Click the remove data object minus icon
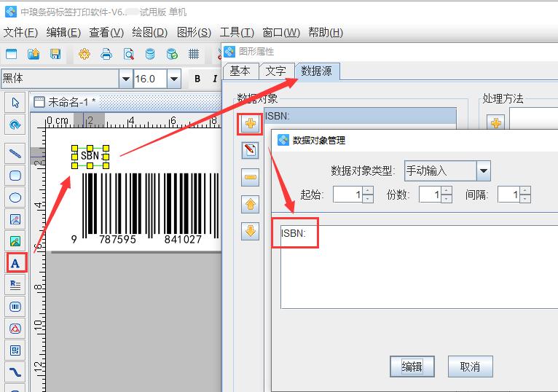558x392 pixels. click(x=250, y=177)
